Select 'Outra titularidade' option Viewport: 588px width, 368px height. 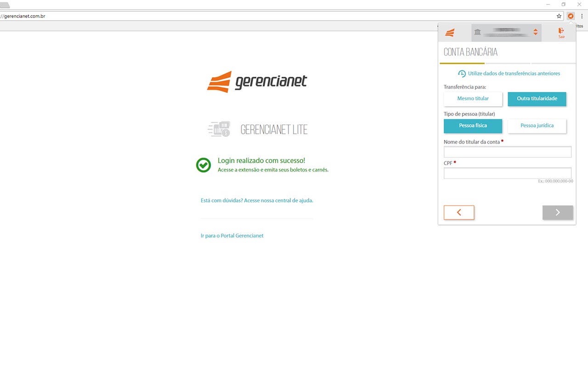point(537,98)
